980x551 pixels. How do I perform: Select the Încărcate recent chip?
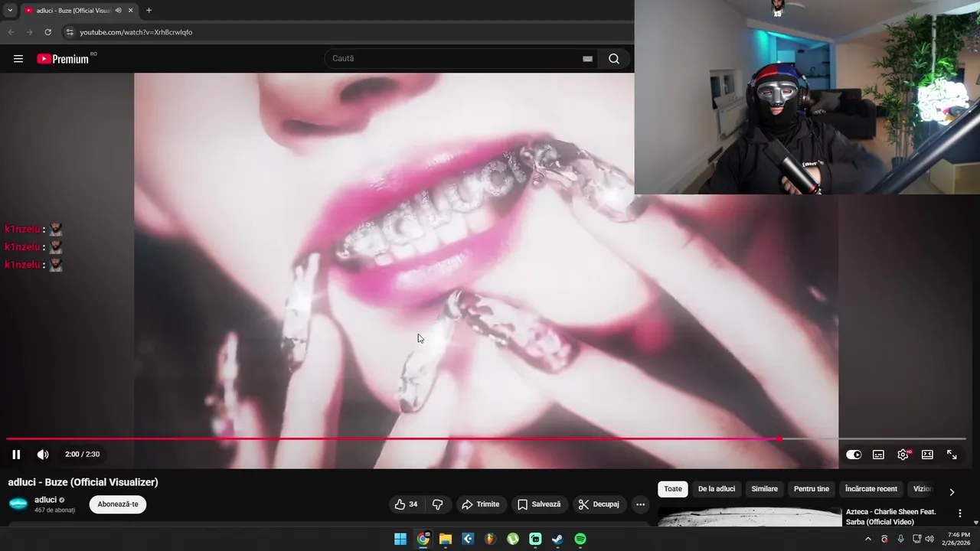point(871,489)
